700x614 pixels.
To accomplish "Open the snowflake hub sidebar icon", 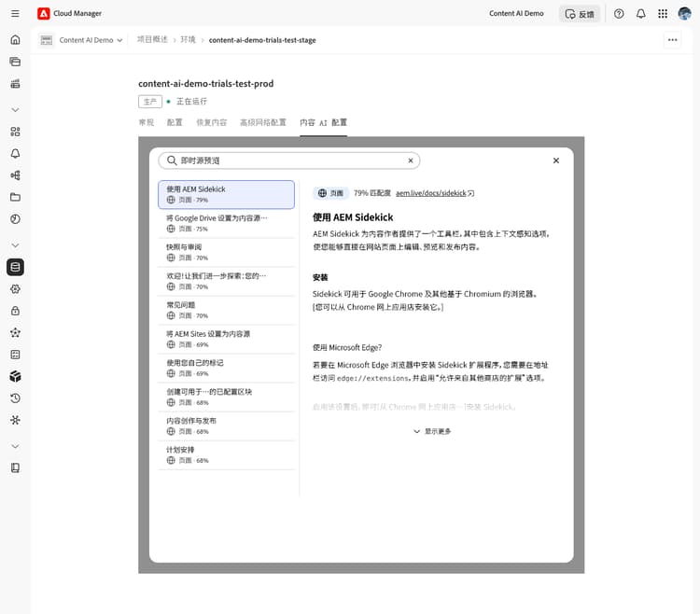I will pos(15,420).
